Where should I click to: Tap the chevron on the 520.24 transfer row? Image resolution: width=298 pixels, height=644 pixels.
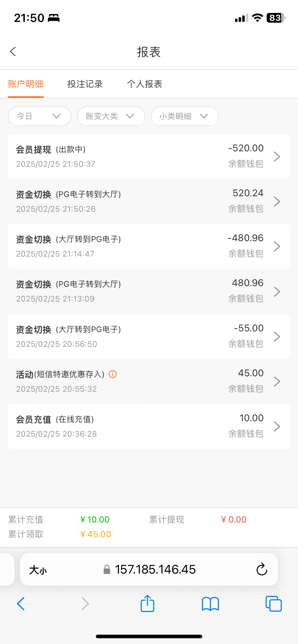point(277,202)
